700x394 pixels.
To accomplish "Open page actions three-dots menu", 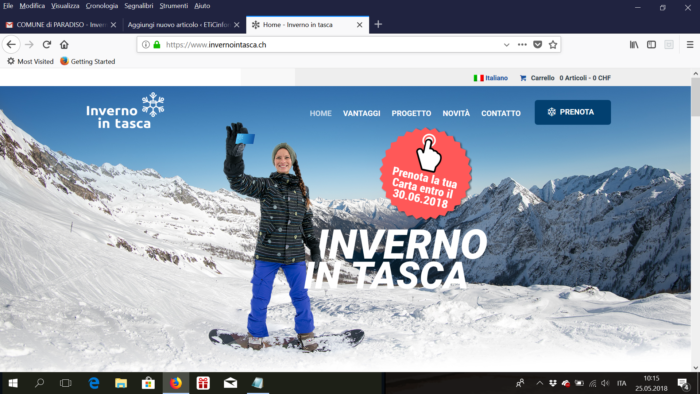I will coord(522,45).
